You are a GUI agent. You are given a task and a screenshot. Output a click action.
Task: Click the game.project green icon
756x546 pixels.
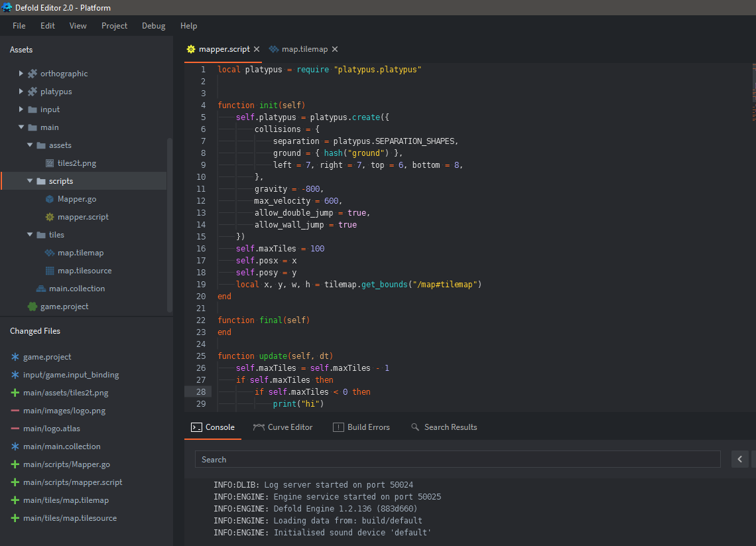coord(32,307)
